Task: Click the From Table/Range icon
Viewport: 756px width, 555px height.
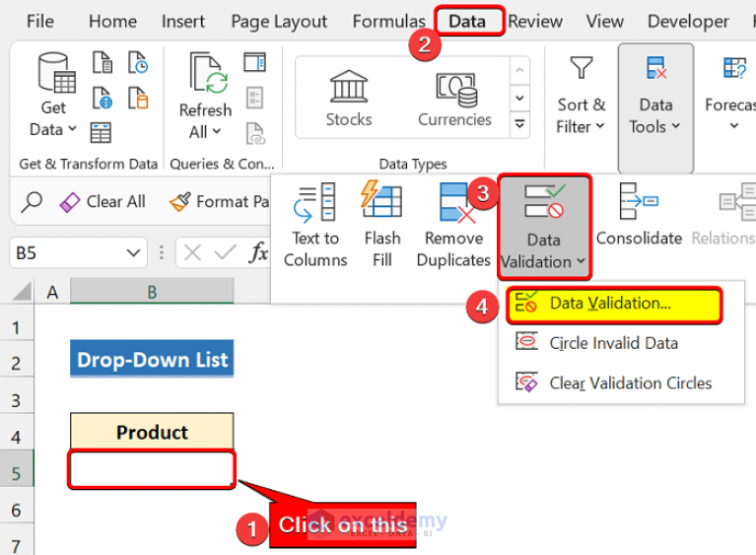Action: pos(101,133)
